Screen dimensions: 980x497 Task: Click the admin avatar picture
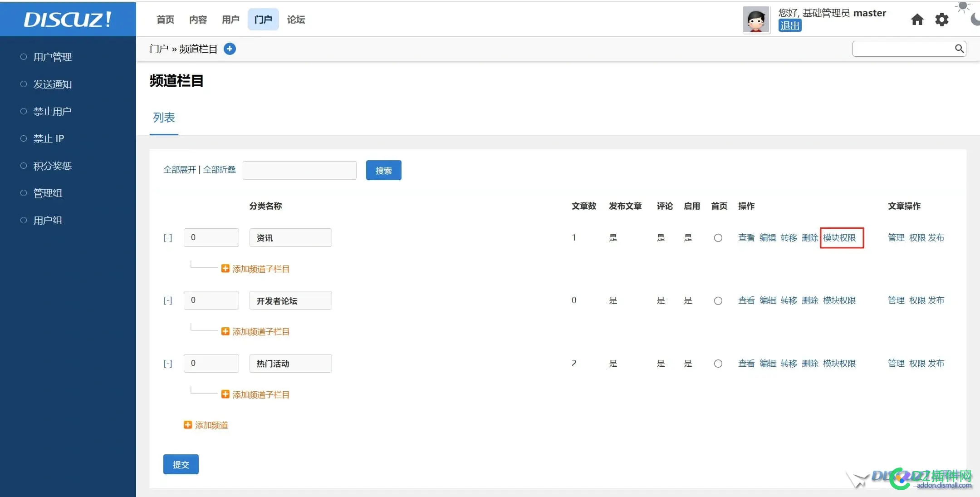756,20
